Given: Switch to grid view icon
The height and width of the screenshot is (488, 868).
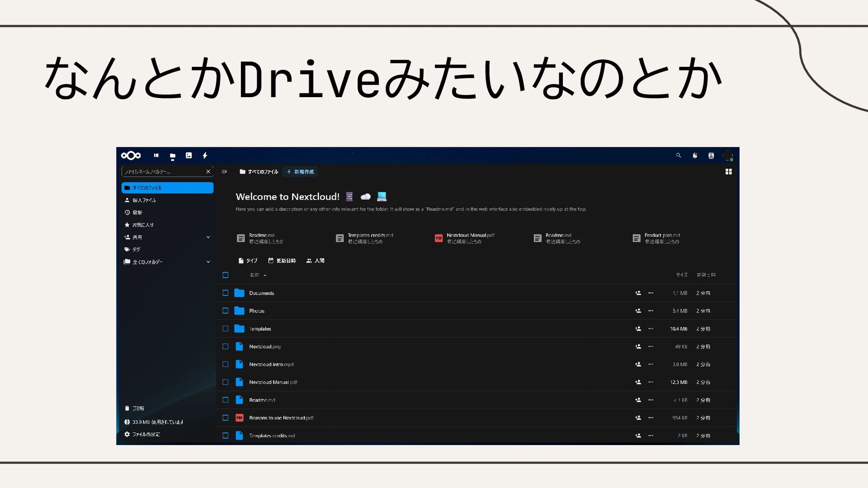Looking at the screenshot, I should tap(728, 172).
